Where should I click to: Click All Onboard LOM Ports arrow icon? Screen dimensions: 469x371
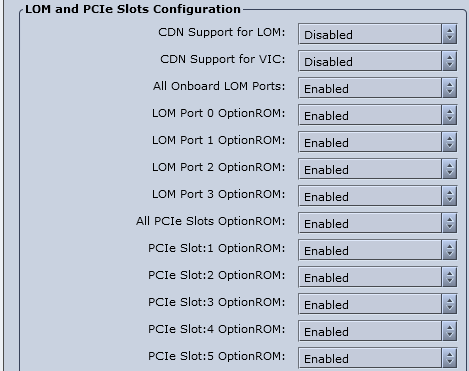pyautogui.click(x=450, y=88)
